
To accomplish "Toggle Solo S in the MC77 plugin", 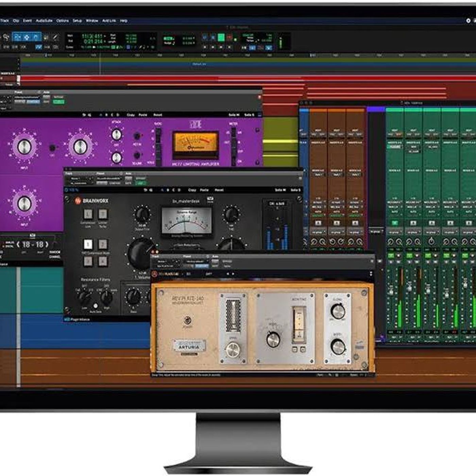I will pos(249,115).
